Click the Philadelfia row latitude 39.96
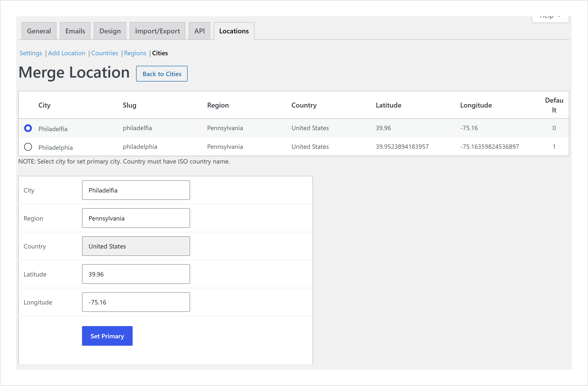Viewport: 588px width, 386px height. [383, 128]
